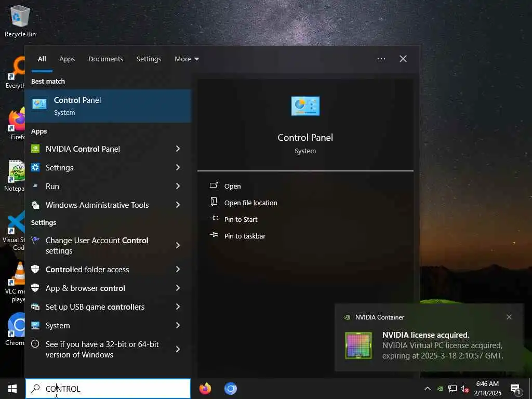
Task: Click the Open file location icon
Action: tap(214, 202)
